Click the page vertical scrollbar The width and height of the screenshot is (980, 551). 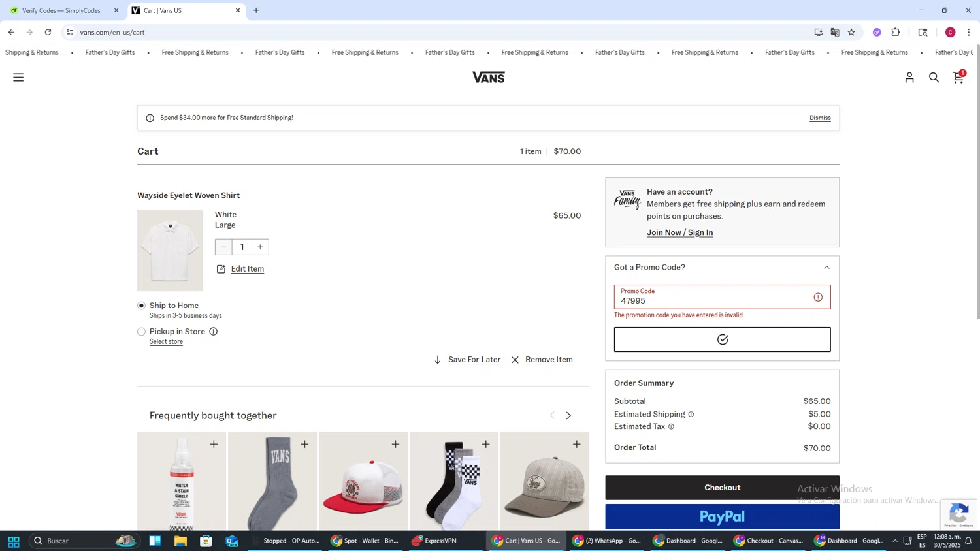977,183
